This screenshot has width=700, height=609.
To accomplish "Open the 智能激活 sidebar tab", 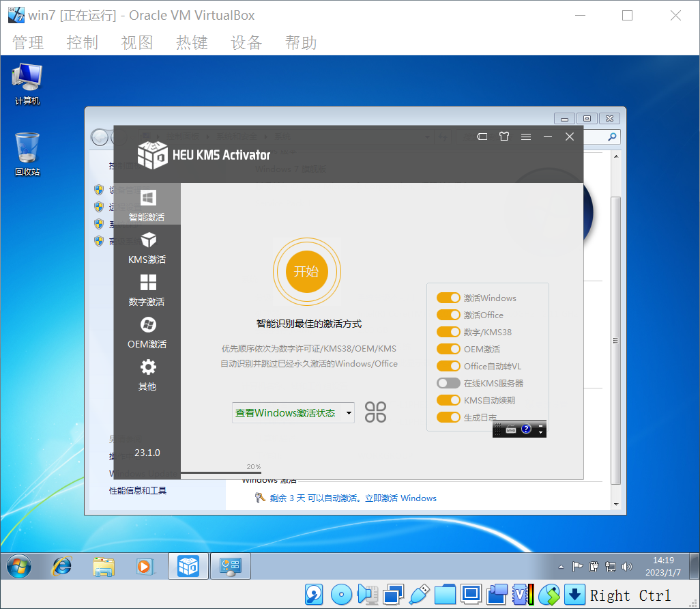I will click(x=147, y=205).
